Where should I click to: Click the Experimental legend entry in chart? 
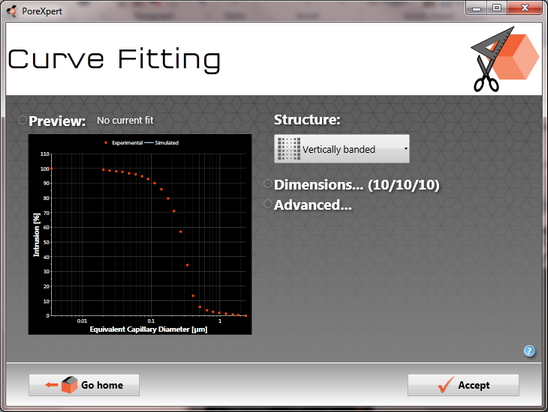[x=124, y=143]
